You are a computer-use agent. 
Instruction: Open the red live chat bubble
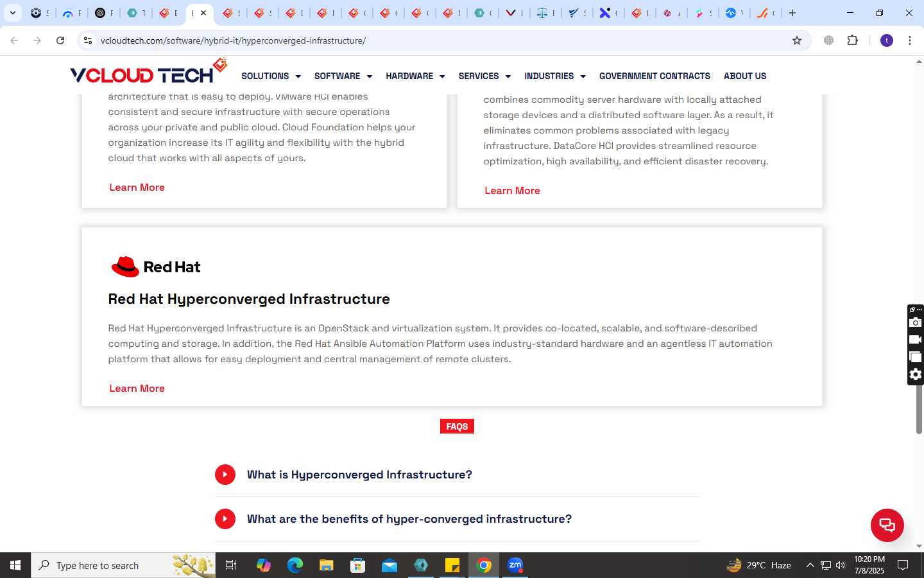point(887,525)
